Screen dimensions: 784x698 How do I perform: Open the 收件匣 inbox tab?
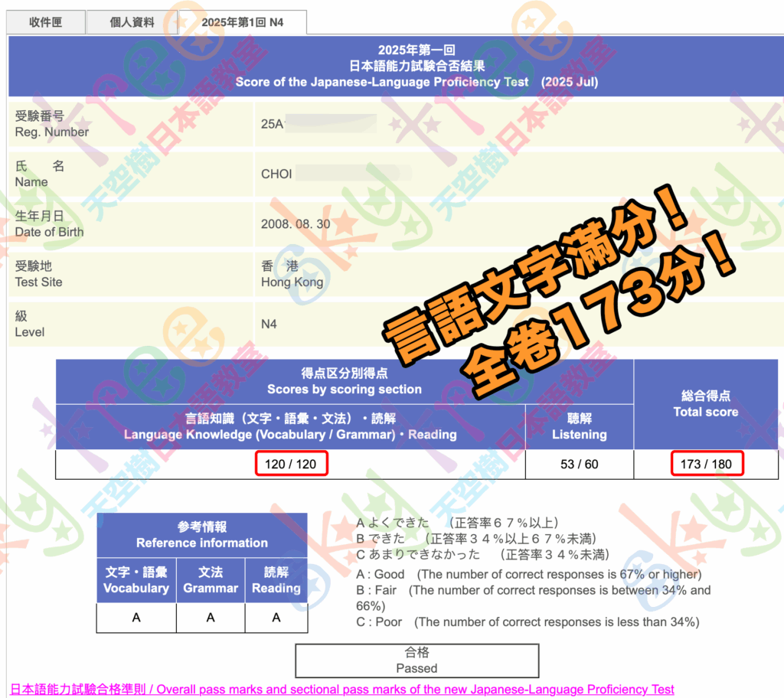[x=45, y=22]
